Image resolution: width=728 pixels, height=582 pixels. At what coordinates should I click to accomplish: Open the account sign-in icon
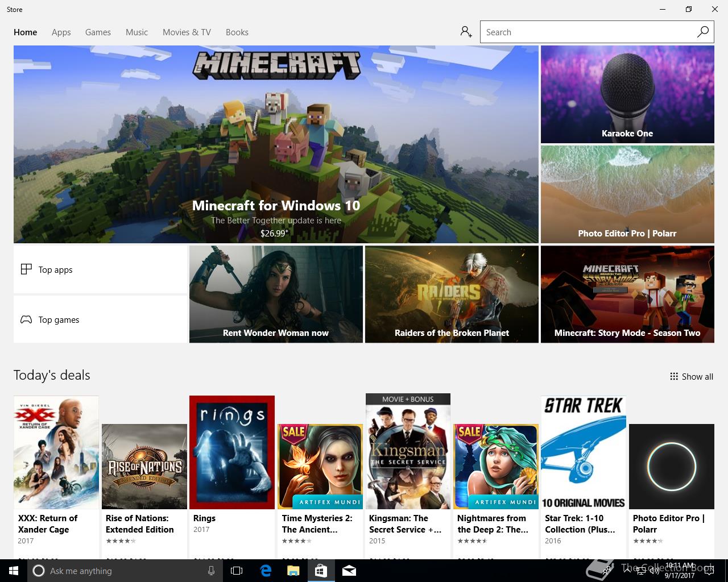[466, 32]
